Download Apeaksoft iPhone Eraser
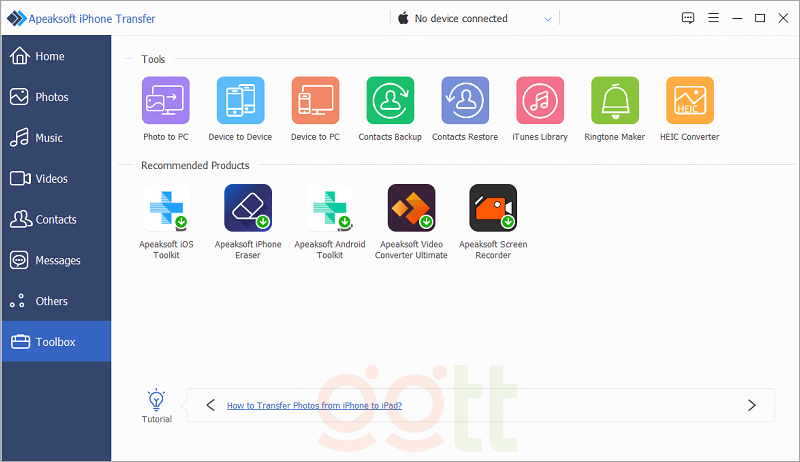This screenshot has width=800, height=462. (x=248, y=209)
